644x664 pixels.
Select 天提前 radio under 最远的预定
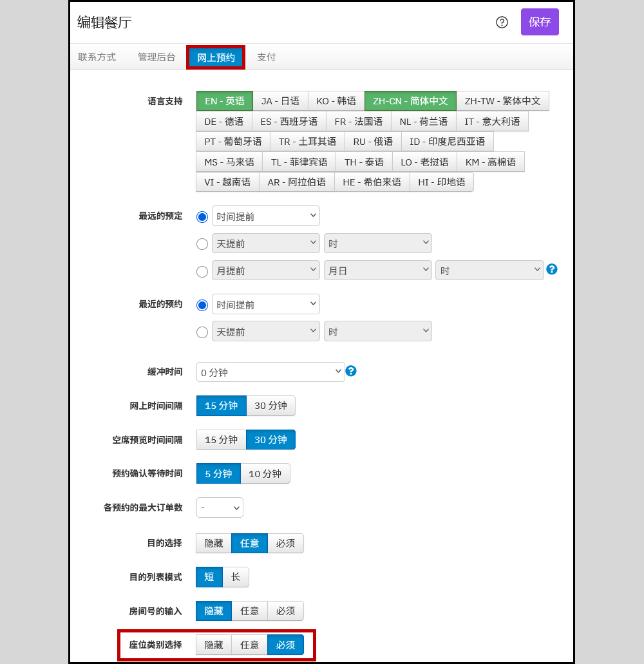tap(202, 244)
